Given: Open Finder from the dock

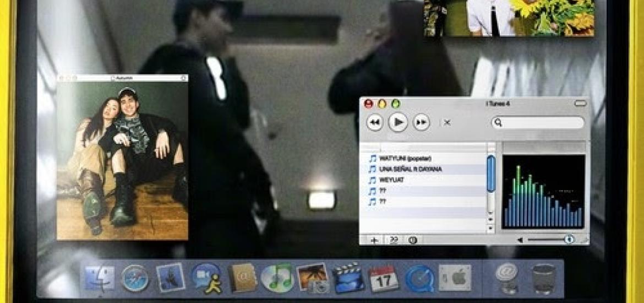Looking at the screenshot, I should click(100, 278).
